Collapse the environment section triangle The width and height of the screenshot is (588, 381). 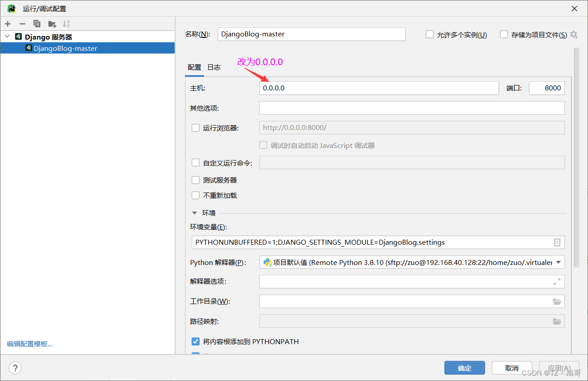[x=194, y=213]
